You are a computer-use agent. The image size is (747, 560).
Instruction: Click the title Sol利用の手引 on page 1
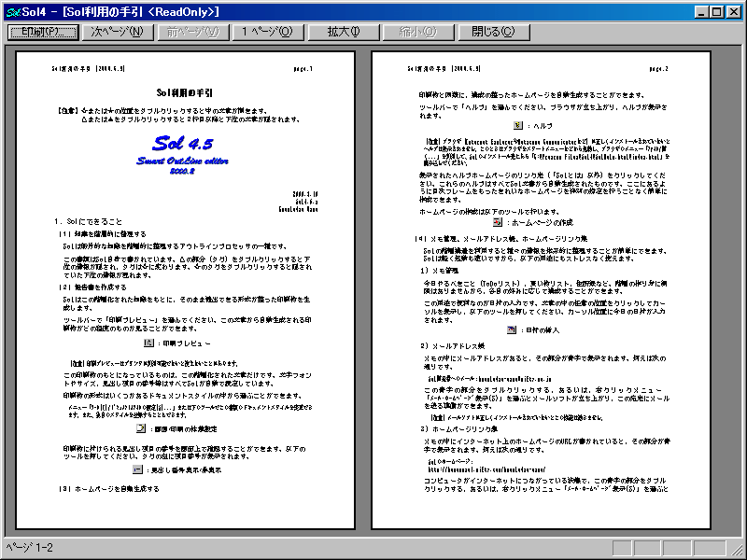[x=184, y=92]
